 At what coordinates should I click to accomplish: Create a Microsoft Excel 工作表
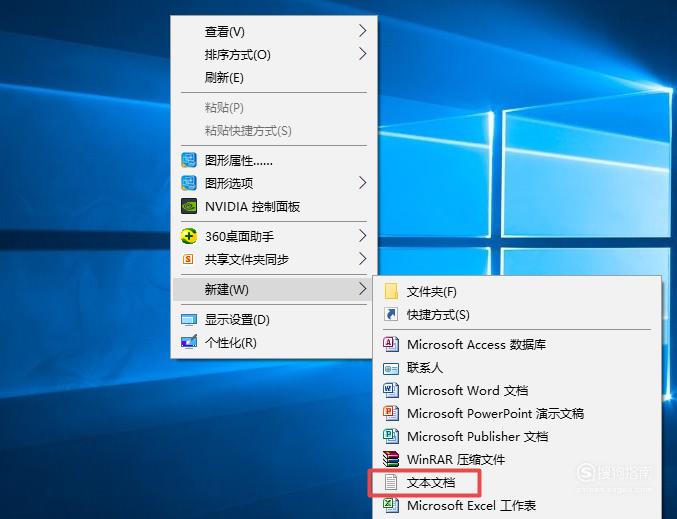(517, 505)
